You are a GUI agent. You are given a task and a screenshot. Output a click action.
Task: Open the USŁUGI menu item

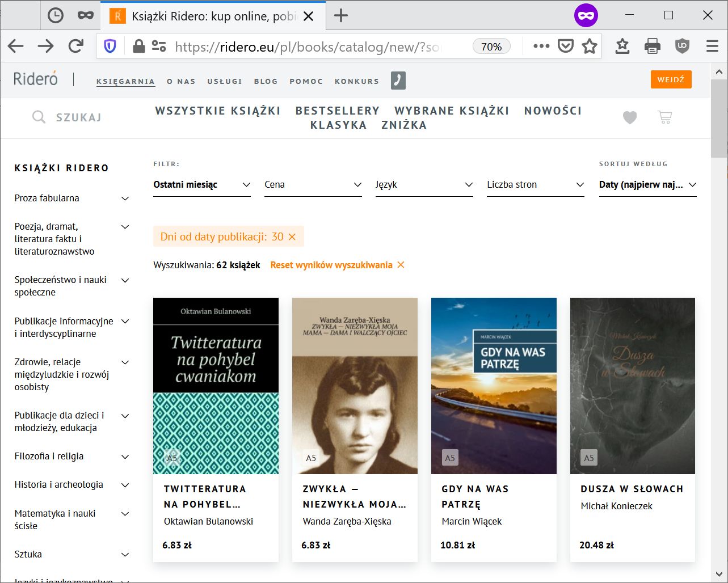click(225, 81)
